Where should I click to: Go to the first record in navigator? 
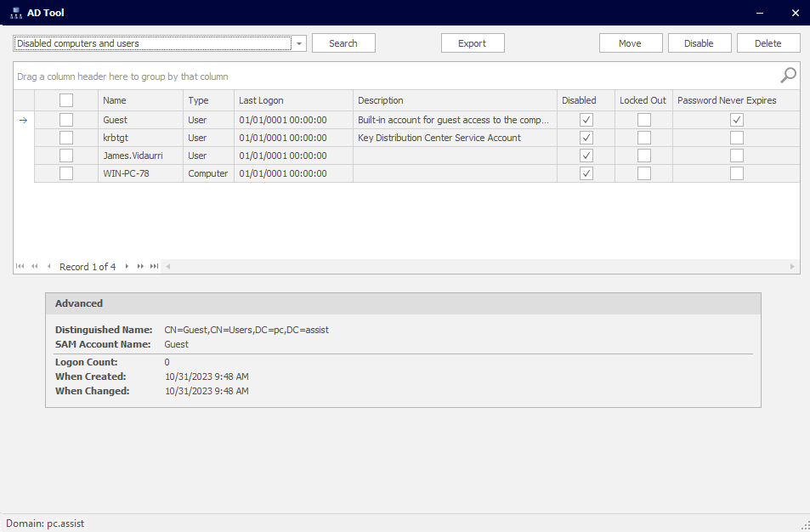(x=20, y=267)
